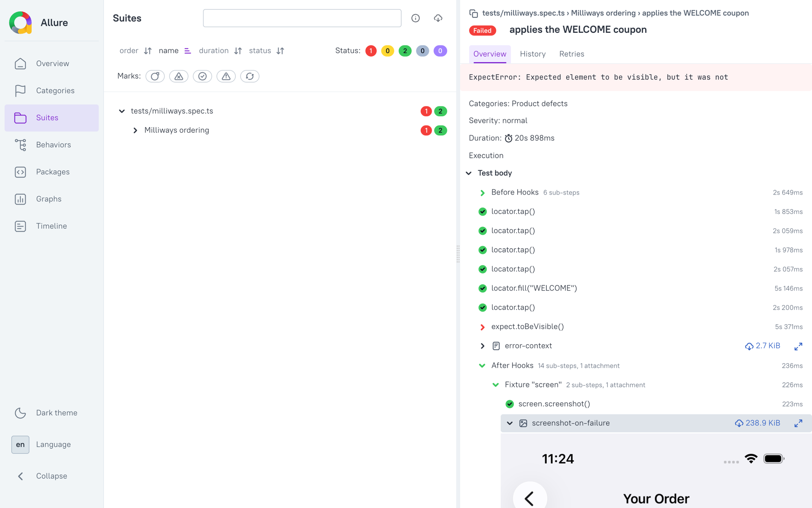
Task: Toggle the purple unknown status filter
Action: [x=440, y=51]
